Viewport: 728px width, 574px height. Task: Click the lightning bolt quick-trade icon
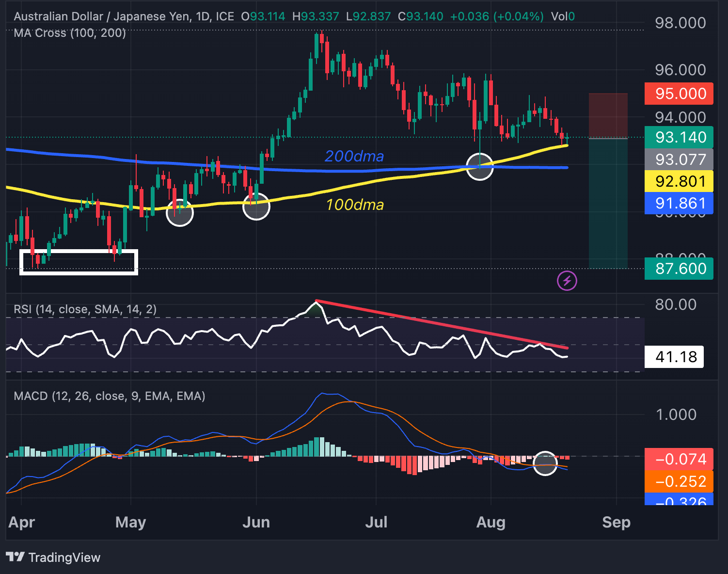pos(566,280)
